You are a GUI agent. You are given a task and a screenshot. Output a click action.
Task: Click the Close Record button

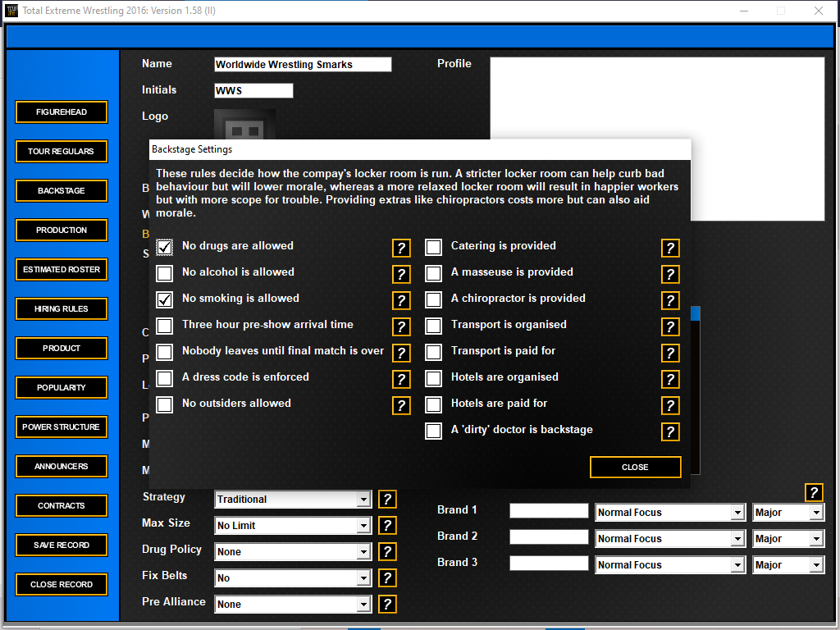[x=62, y=584]
